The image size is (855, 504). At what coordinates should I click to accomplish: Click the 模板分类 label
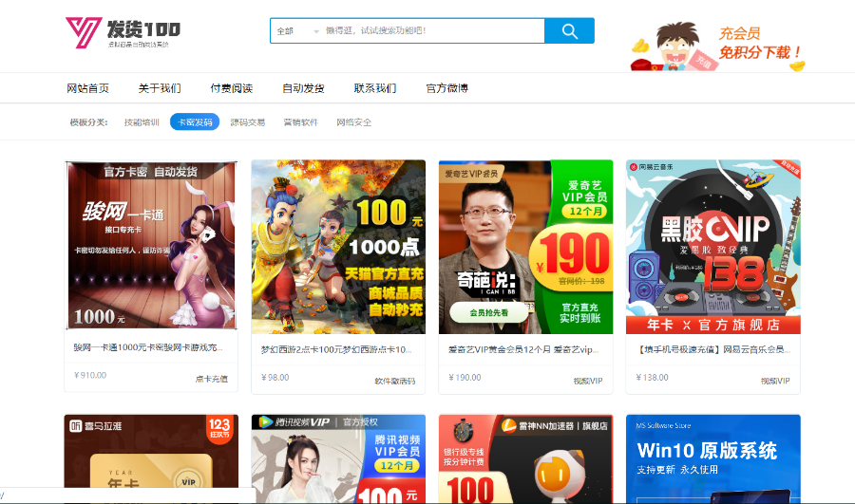pyautogui.click(x=88, y=122)
